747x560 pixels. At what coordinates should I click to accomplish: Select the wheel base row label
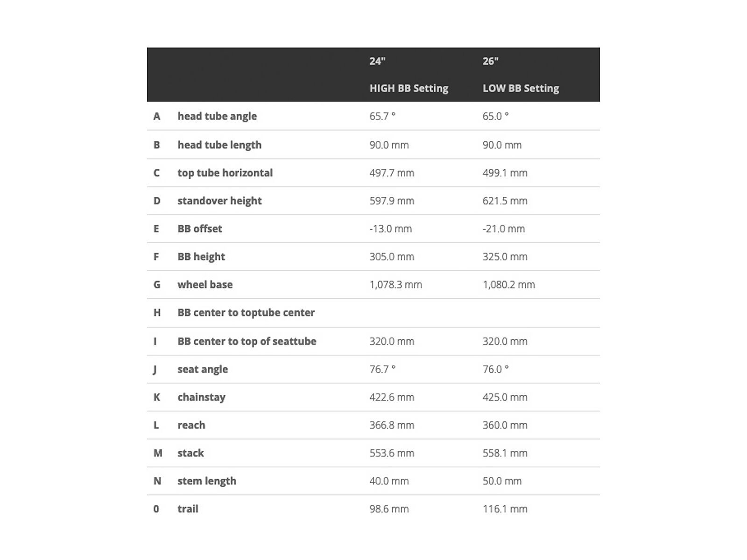point(205,285)
